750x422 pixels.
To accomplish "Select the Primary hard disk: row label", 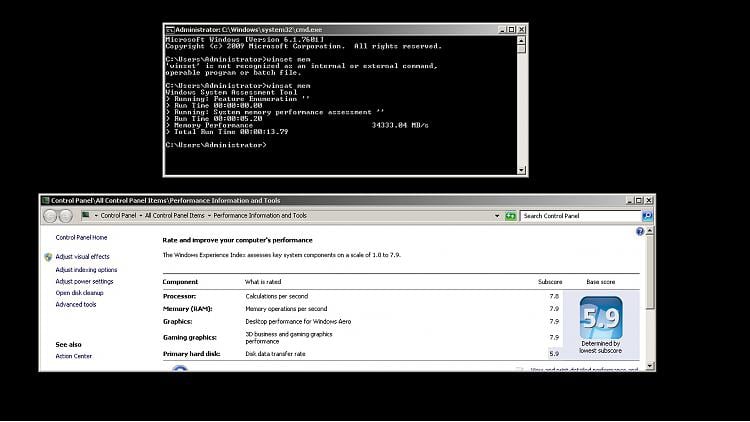I will click(191, 354).
